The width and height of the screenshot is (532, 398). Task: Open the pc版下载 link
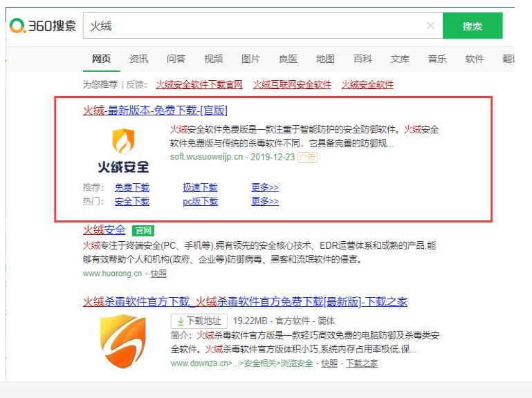click(200, 201)
